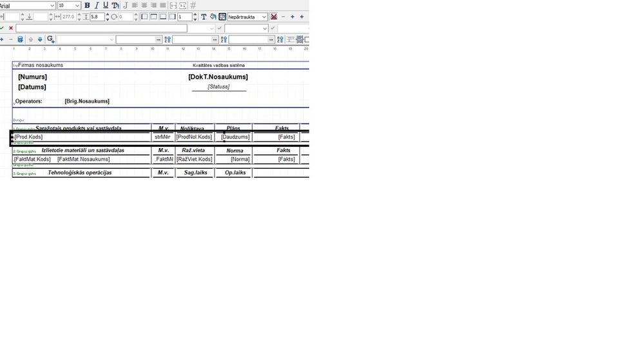Screen dimensions: 644x362
Task: Select Kvalitātes vadības sistēma label
Action: tap(219, 65)
